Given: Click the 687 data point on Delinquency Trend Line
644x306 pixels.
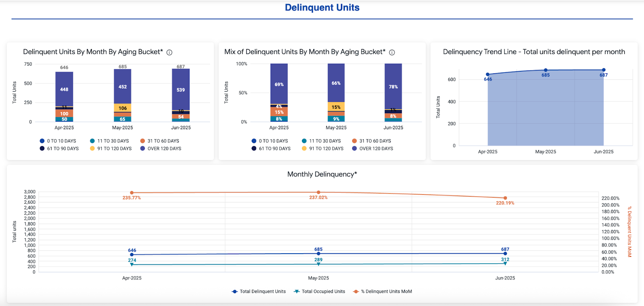Looking at the screenshot, I should [603, 70].
